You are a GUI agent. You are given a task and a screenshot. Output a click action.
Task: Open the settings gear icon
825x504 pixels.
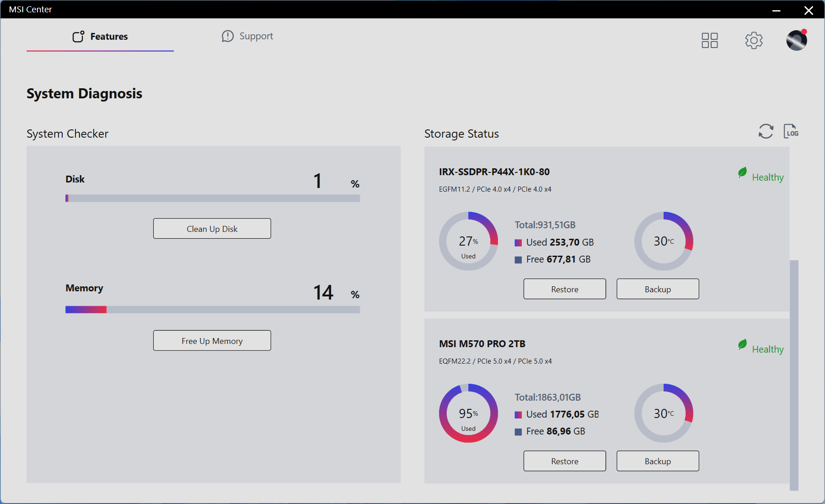point(754,40)
